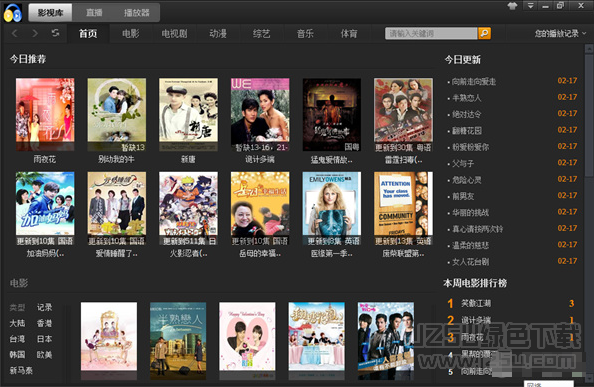Open the 新唐 poster thumbnail

[x=188, y=114]
